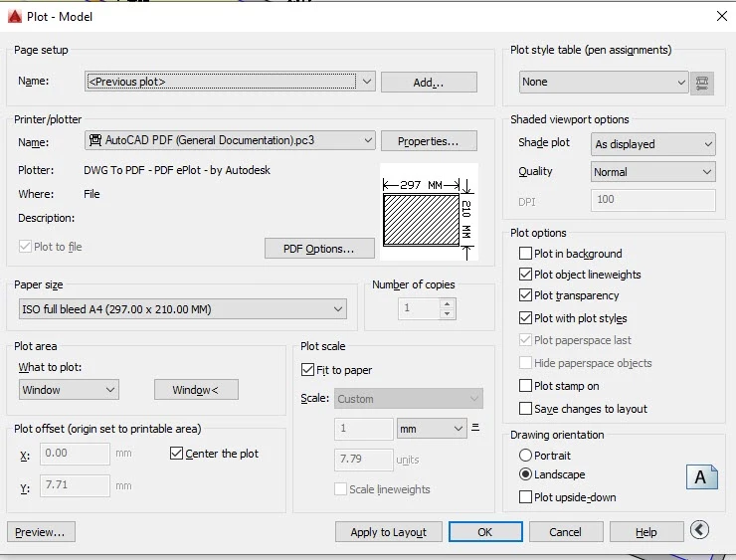Click the equals icon beside the mm units

tap(475, 427)
